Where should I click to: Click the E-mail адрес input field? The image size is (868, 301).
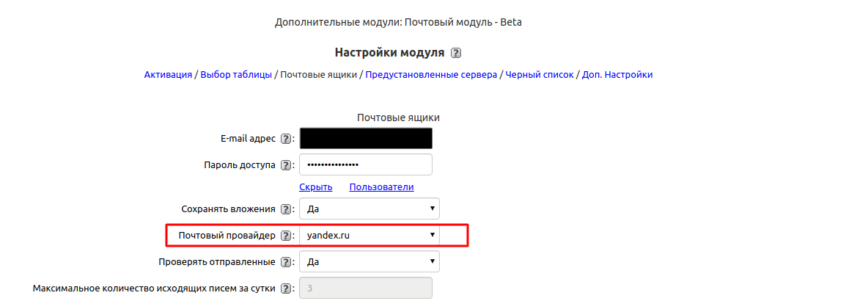366,139
